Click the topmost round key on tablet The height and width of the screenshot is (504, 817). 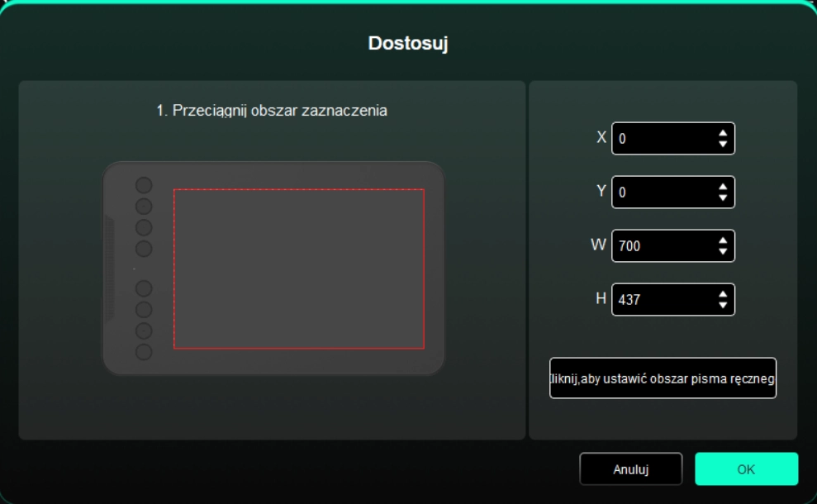[x=145, y=184]
